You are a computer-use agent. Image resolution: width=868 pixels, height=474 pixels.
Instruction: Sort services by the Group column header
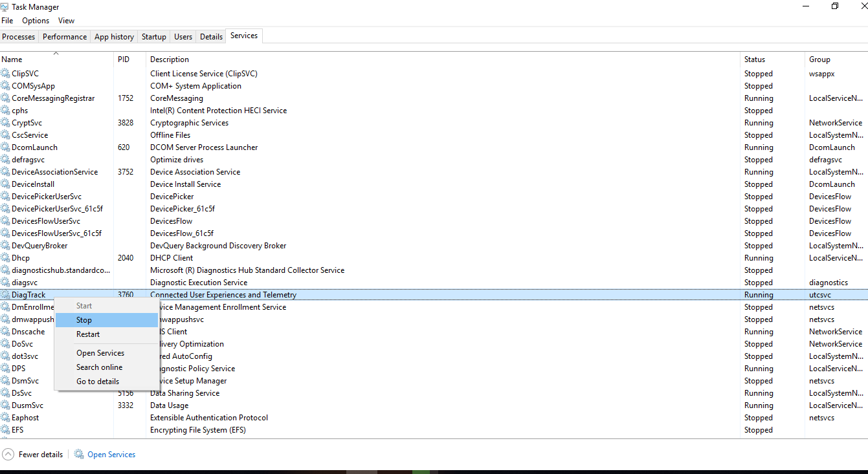point(819,59)
